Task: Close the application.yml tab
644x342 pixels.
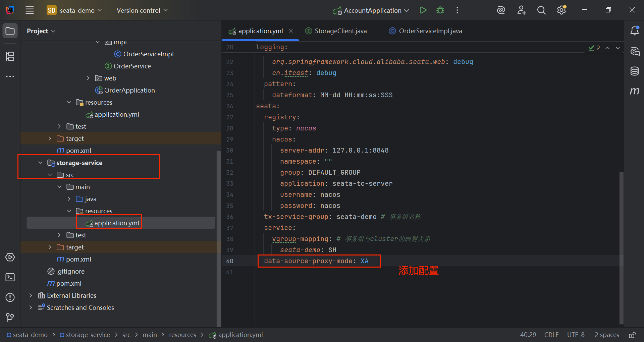Action: (x=291, y=31)
